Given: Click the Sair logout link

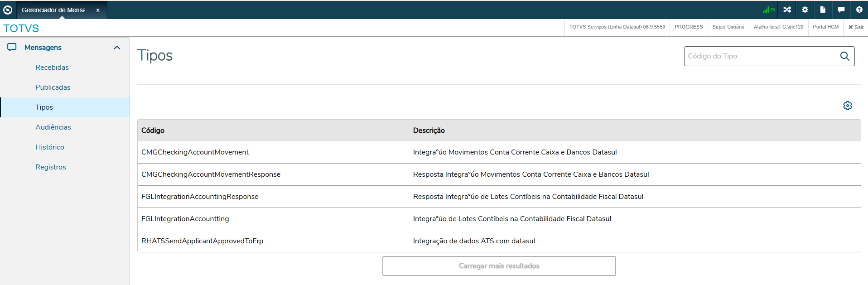Looking at the screenshot, I should (x=856, y=27).
